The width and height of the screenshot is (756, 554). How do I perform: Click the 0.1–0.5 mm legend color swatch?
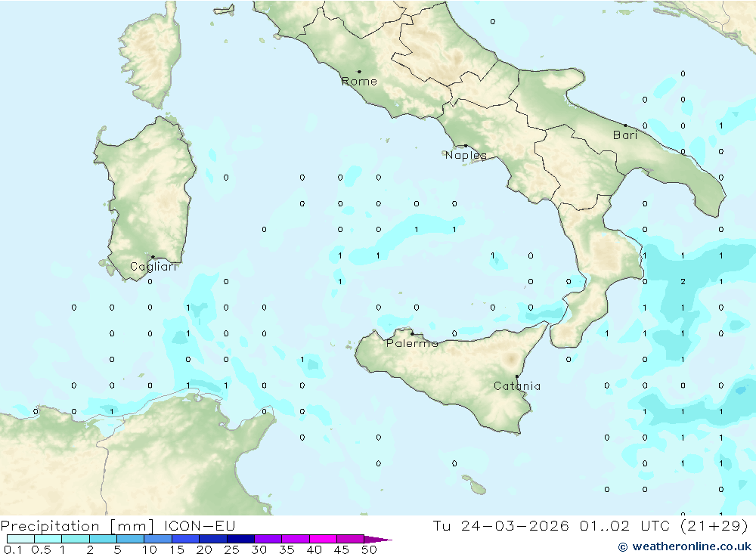tap(20, 539)
